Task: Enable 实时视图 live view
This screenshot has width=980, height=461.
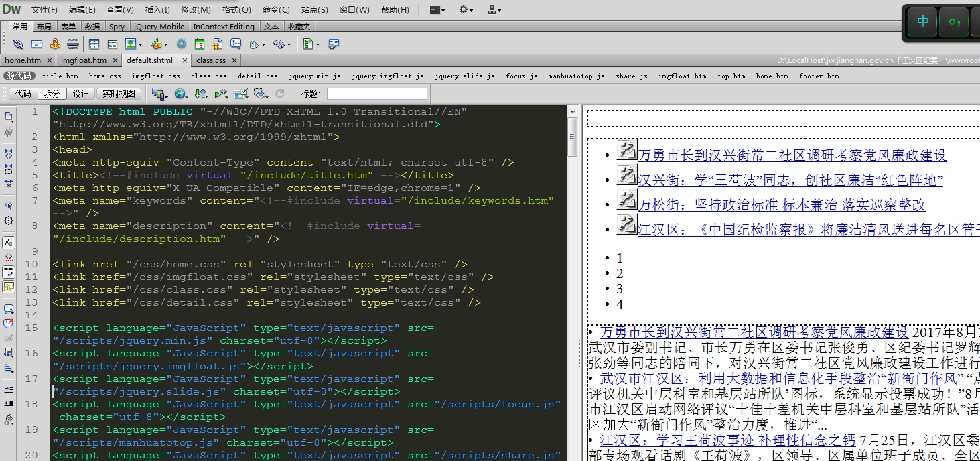Action: (x=119, y=94)
